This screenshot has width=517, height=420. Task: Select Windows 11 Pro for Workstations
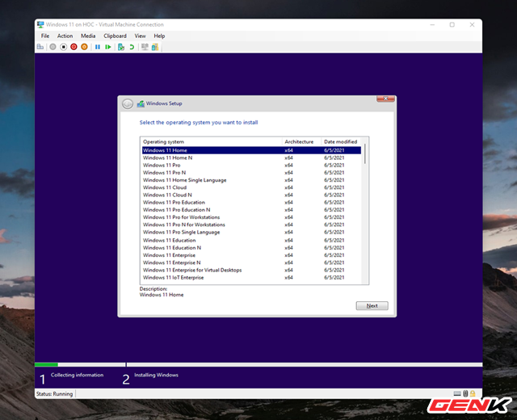coord(251,217)
